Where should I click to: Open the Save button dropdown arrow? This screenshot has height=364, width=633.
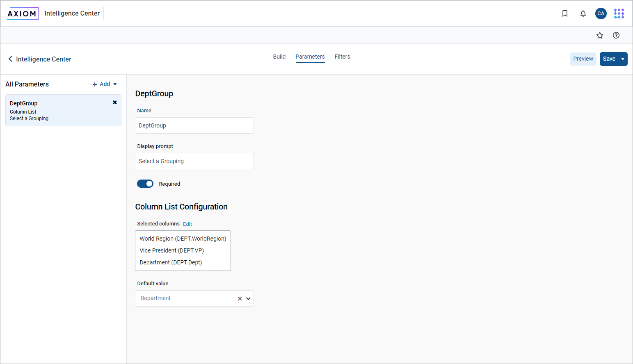click(x=623, y=59)
